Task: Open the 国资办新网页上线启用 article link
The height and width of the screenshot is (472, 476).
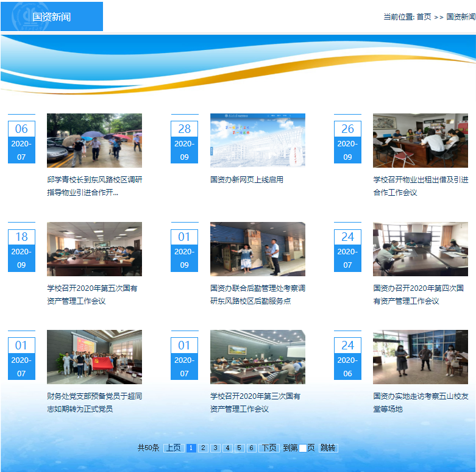Action: [247, 180]
